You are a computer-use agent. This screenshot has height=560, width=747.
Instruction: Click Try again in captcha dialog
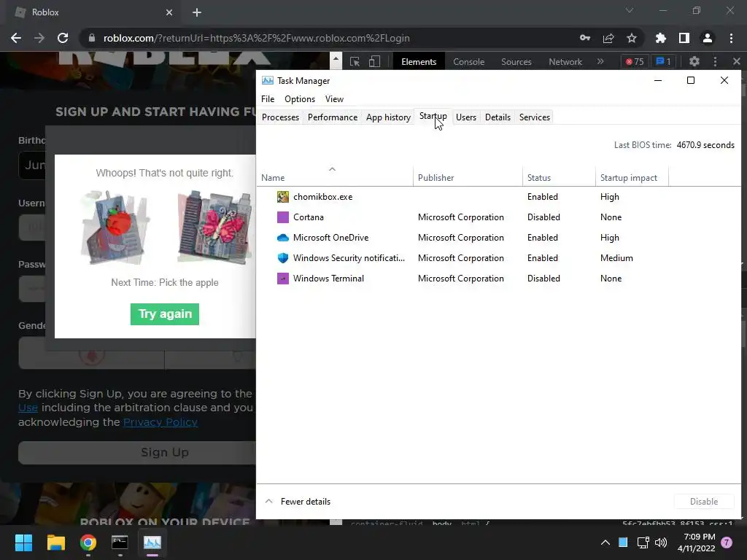pos(165,314)
